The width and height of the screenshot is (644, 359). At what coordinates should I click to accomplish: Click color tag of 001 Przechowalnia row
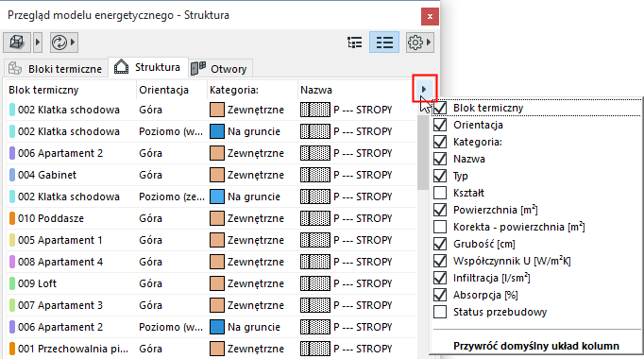coord(12,349)
